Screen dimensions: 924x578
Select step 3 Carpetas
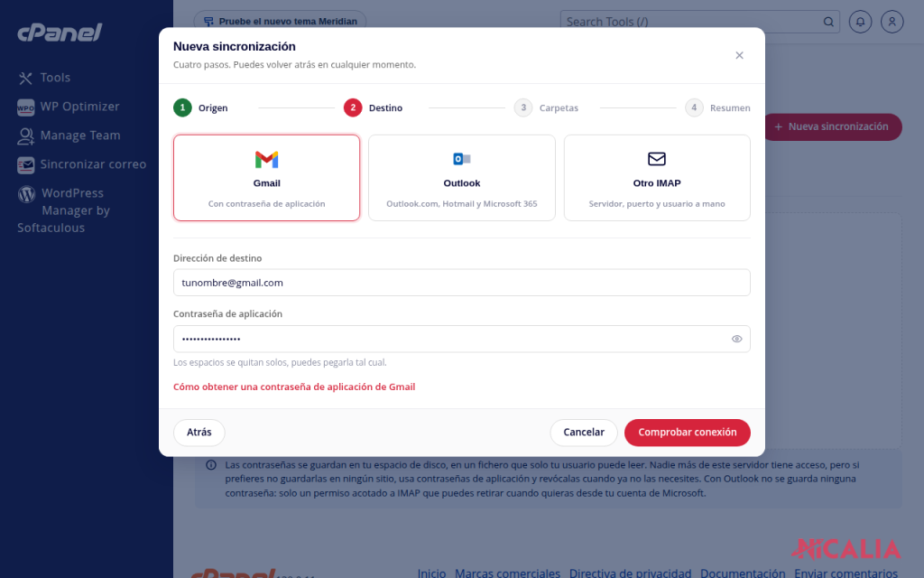[x=546, y=108]
